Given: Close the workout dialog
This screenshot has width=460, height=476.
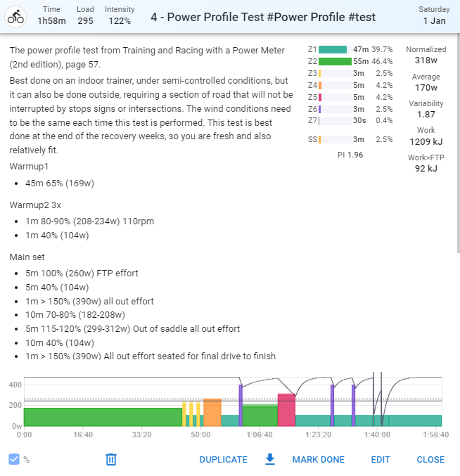Looking at the screenshot, I should (430, 460).
